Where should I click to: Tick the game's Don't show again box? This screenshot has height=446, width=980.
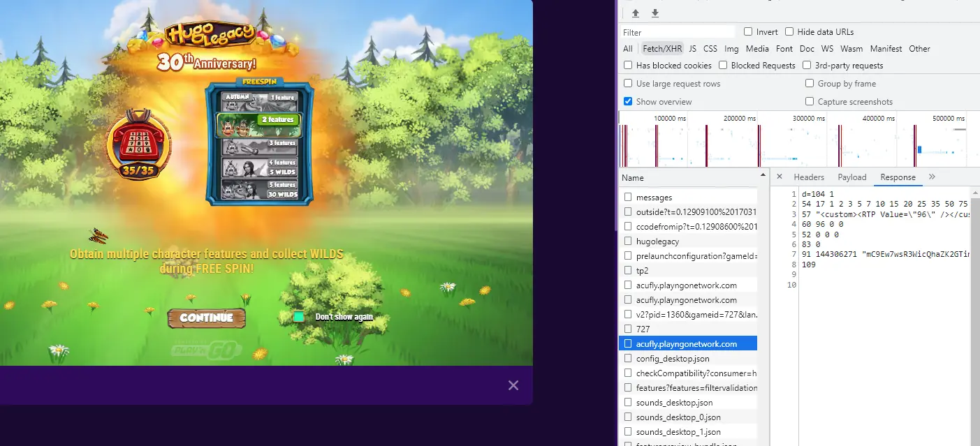click(x=299, y=317)
